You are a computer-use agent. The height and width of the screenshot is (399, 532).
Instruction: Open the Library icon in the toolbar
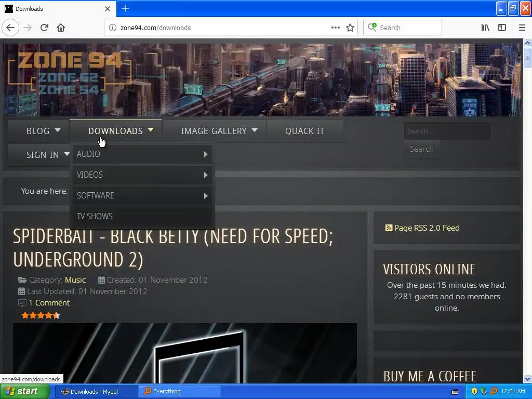pos(485,28)
